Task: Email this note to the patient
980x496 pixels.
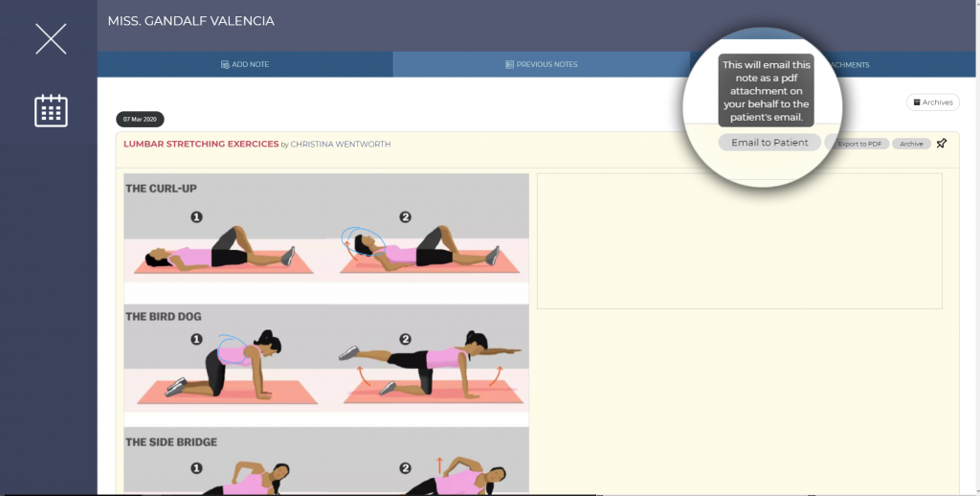Action: 769,143
